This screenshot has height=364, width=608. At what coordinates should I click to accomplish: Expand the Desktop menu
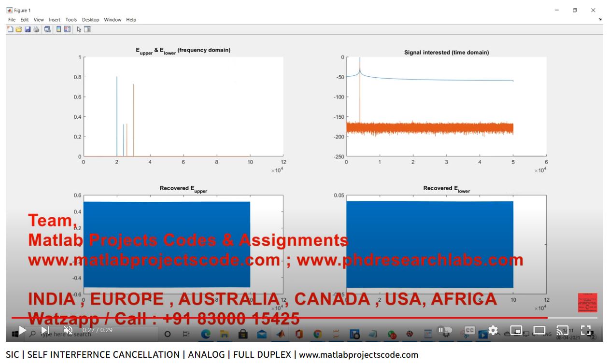[90, 20]
